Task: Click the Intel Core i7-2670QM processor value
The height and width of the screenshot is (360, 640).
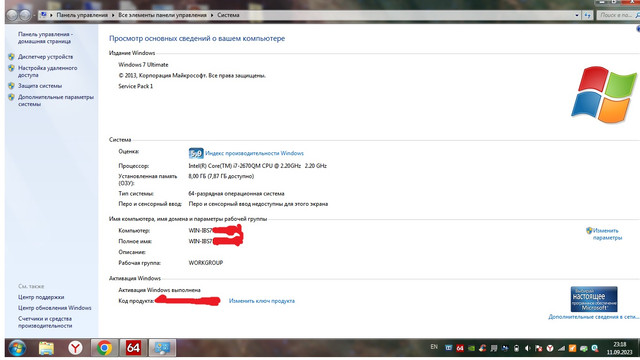Action: (x=258, y=166)
